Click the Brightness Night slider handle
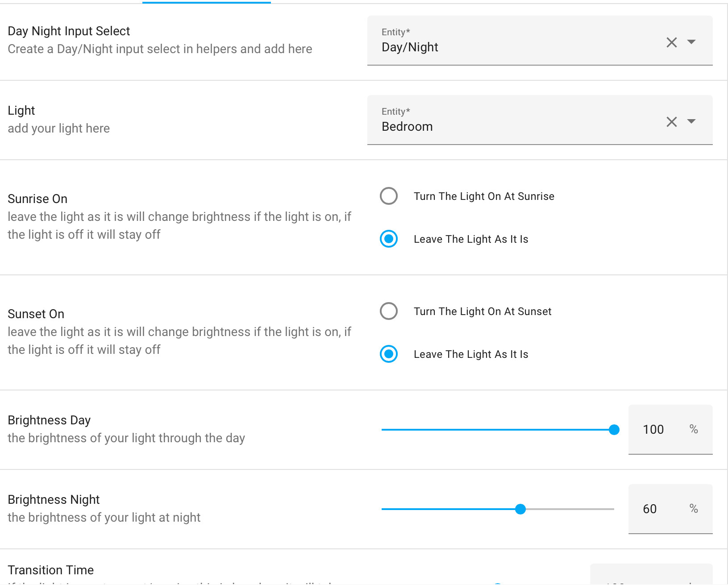This screenshot has height=585, width=728. [x=520, y=509]
